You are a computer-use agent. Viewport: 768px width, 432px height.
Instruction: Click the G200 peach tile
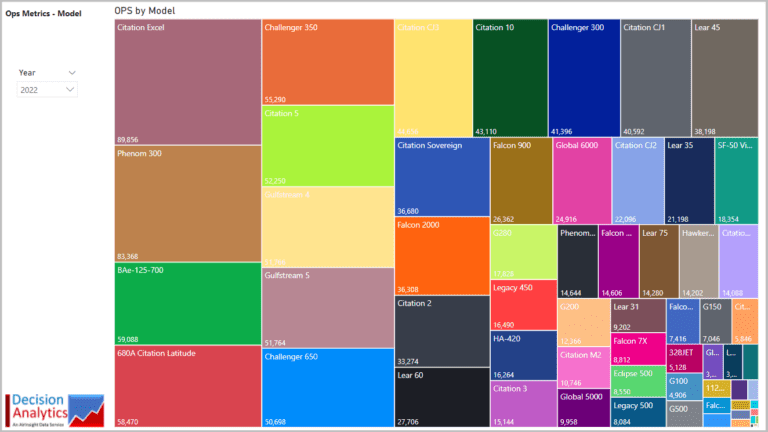pyautogui.click(x=583, y=322)
